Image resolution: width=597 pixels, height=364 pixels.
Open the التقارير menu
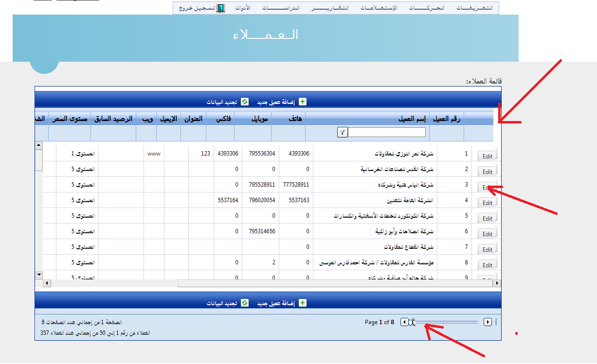331,8
